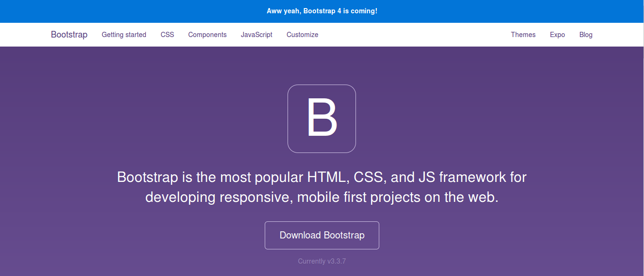This screenshot has height=276, width=644.
Task: Click the rounded square logo container
Action: tap(322, 118)
